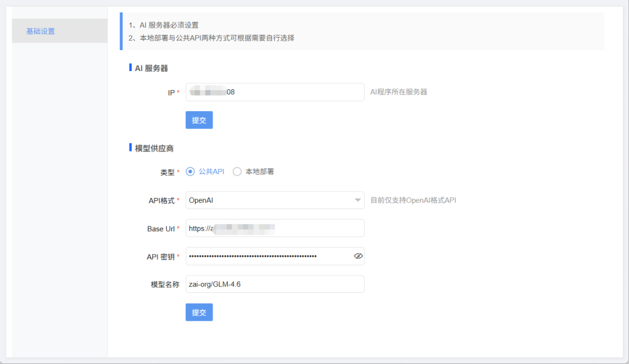Click the AI 服务器 section heading
This screenshot has height=364, width=629.
[x=147, y=68]
